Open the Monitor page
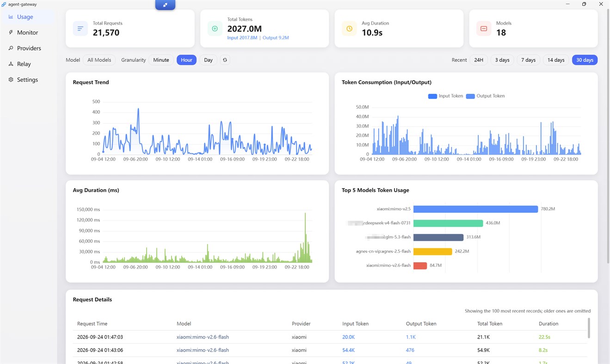This screenshot has height=364, width=610. click(28, 32)
